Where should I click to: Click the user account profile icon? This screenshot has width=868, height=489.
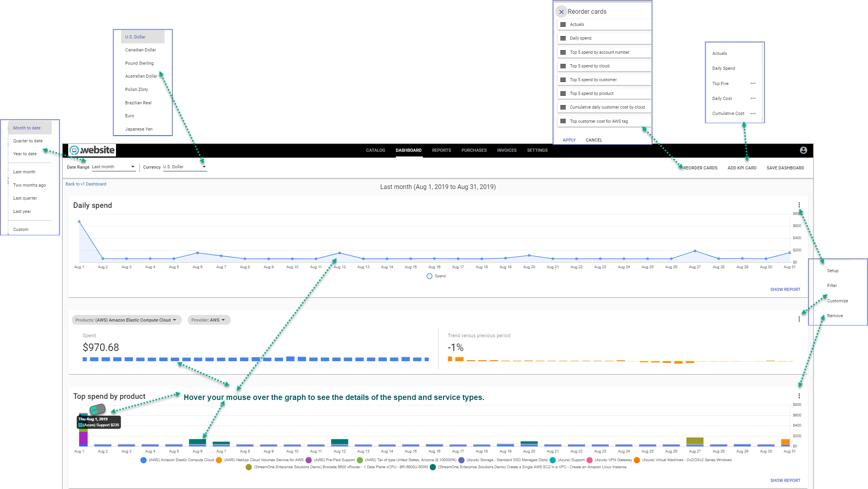coord(803,150)
